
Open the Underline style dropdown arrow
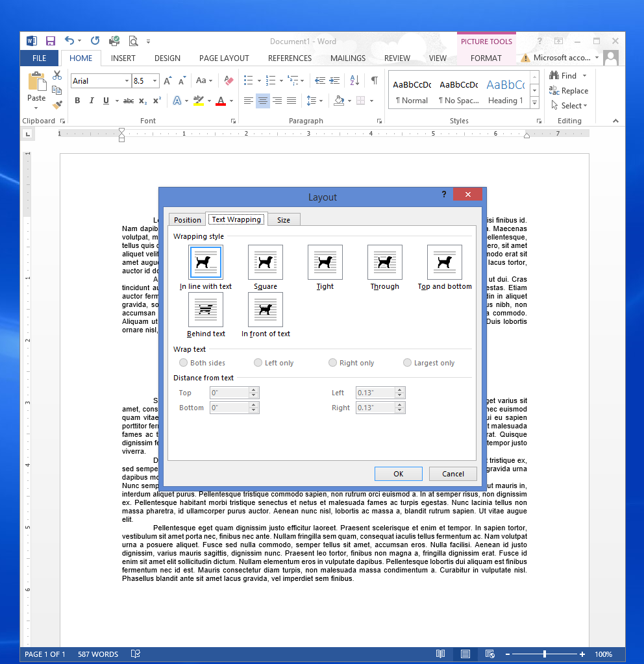[x=117, y=101]
